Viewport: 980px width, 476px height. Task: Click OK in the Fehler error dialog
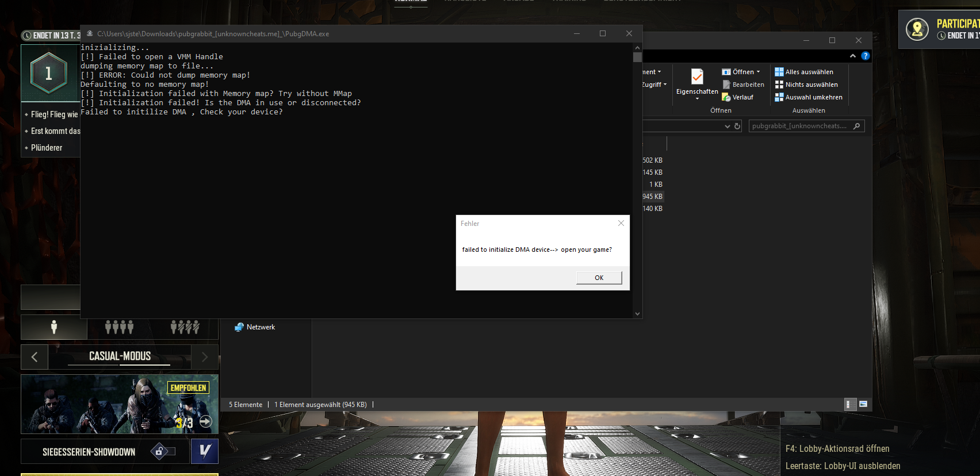(x=599, y=278)
